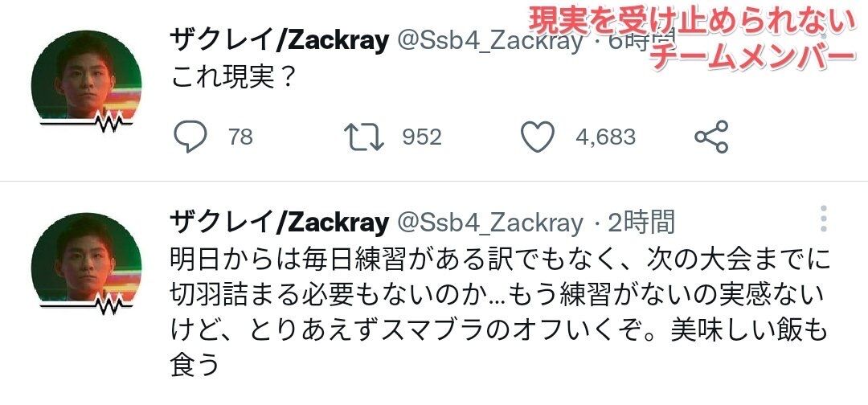The width and height of the screenshot is (868, 405).
Task: Visit @Ssb4_Zackray handle in the second tweet
Action: click(490, 223)
